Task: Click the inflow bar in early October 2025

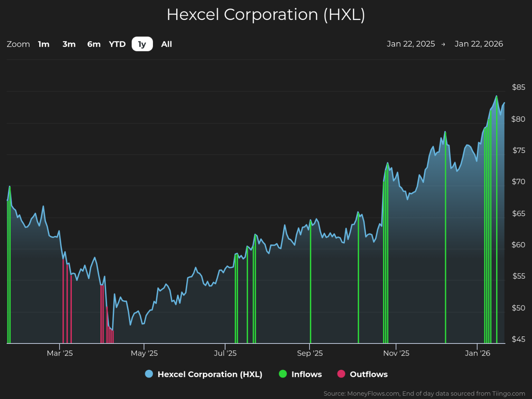Action: tap(358, 278)
